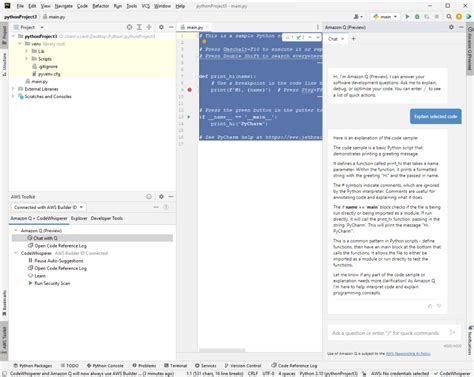Close the Chat tab in Amazon Q
The image size is (474, 377).
pos(342,39)
